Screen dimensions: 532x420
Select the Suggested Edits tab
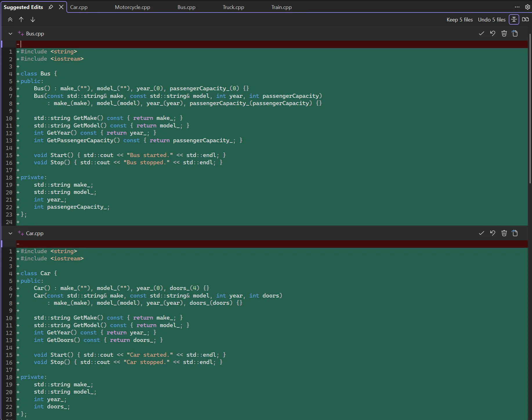click(23, 7)
